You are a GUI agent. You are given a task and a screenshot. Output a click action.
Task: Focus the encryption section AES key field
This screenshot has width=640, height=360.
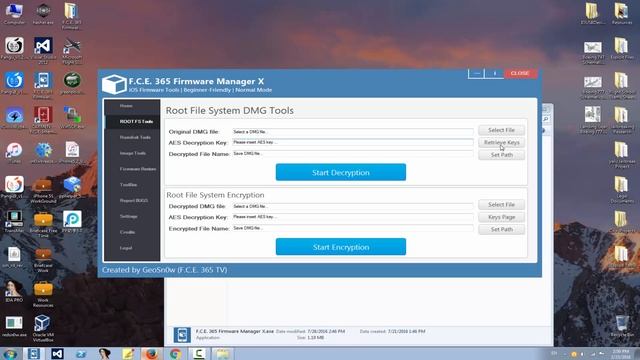353,217
